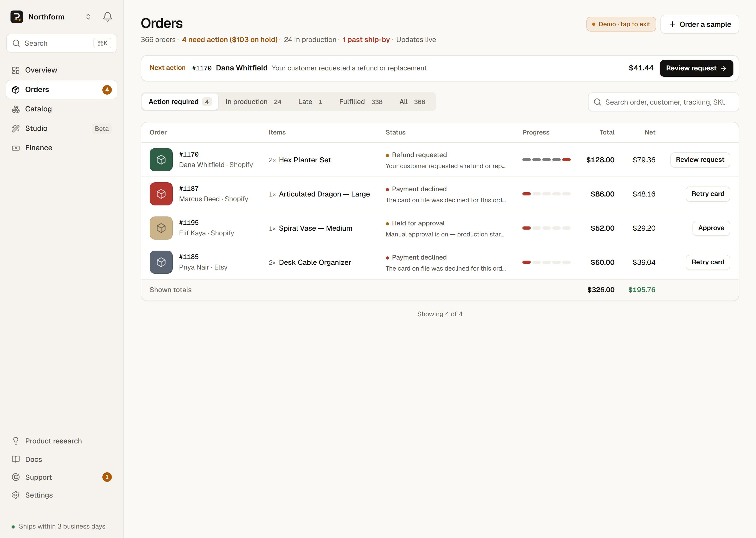Image resolution: width=756 pixels, height=538 pixels.
Task: Click the Hex Planter Set item
Action: 304,160
